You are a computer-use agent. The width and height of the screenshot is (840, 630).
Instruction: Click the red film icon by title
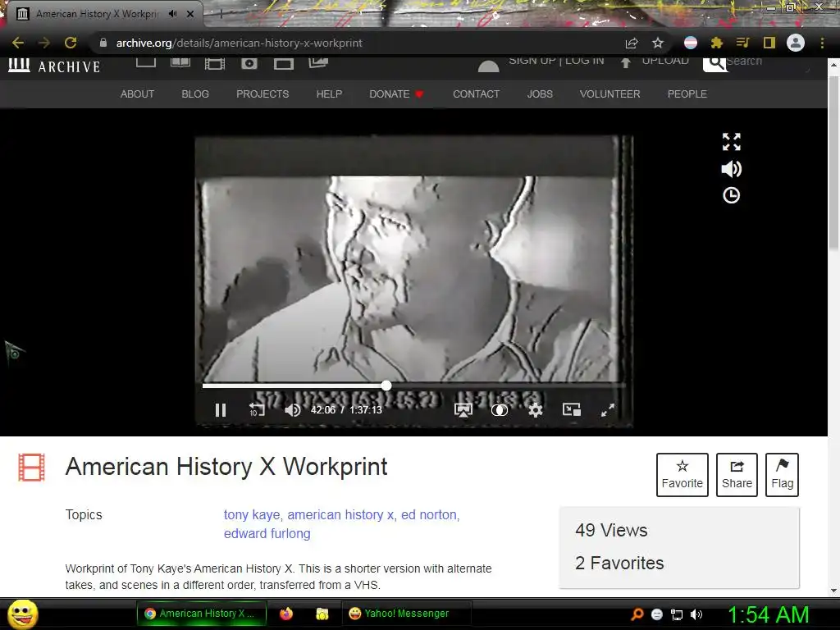click(x=32, y=468)
